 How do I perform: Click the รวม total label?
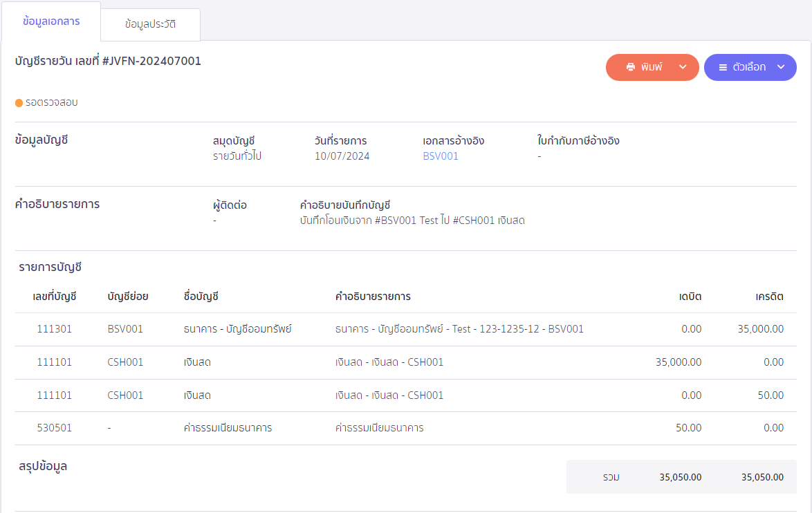point(611,477)
